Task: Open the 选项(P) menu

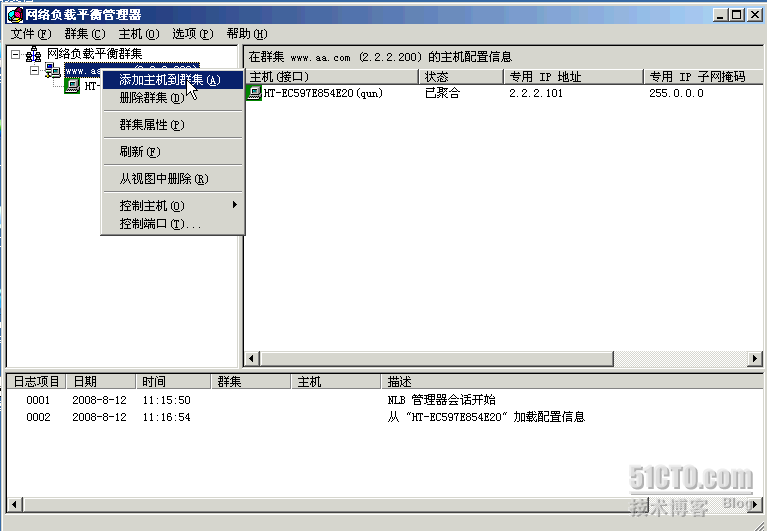Action: tap(193, 34)
